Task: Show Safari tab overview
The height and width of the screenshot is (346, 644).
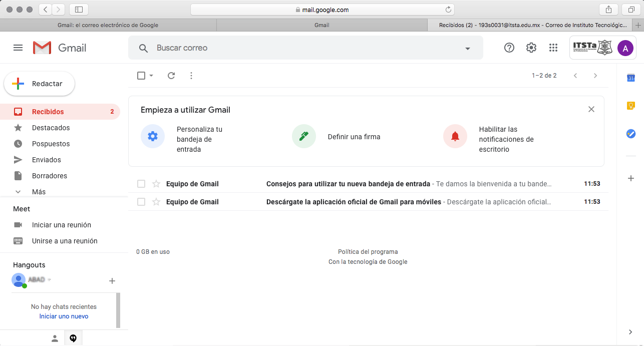Action: click(x=630, y=10)
